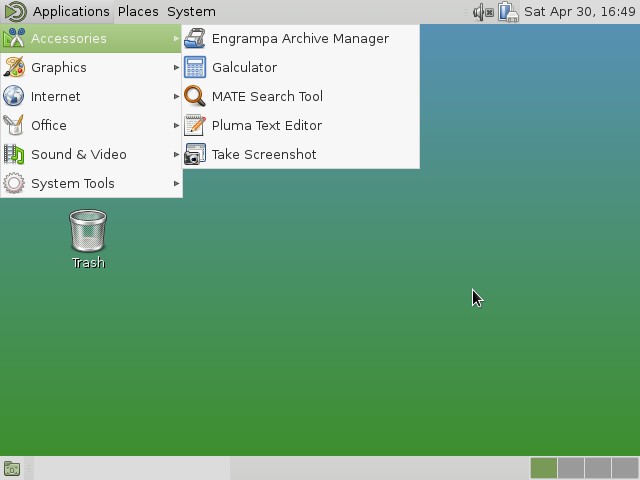Choose System Tools category
The height and width of the screenshot is (480, 640).
[x=91, y=183]
